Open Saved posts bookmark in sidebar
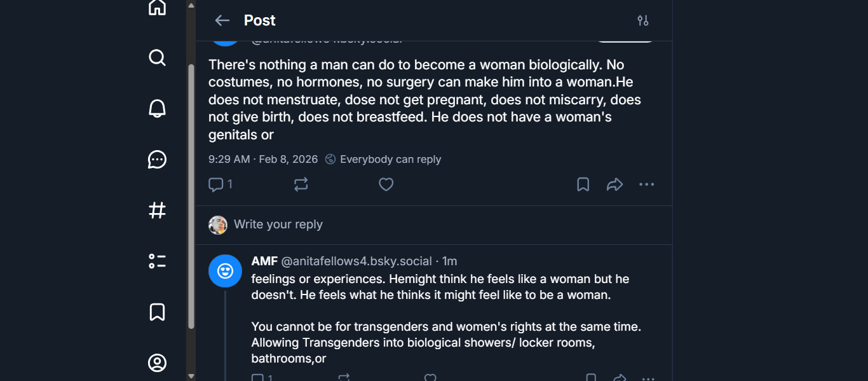Viewport: 868px width, 381px height. click(157, 312)
